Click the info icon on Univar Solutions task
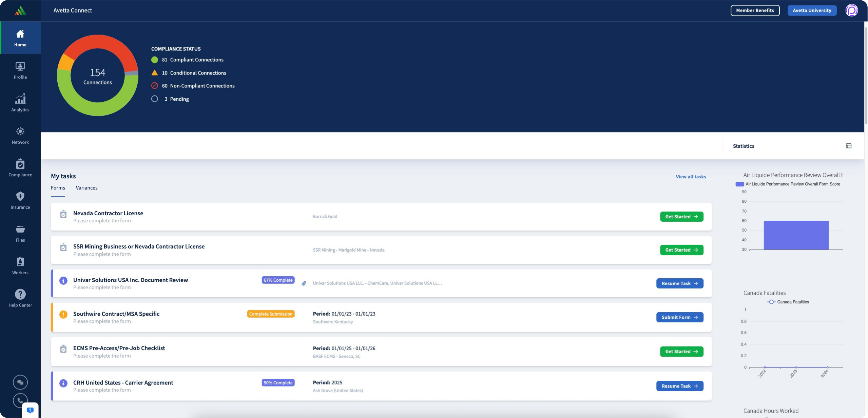This screenshot has height=418, width=868. (x=63, y=281)
